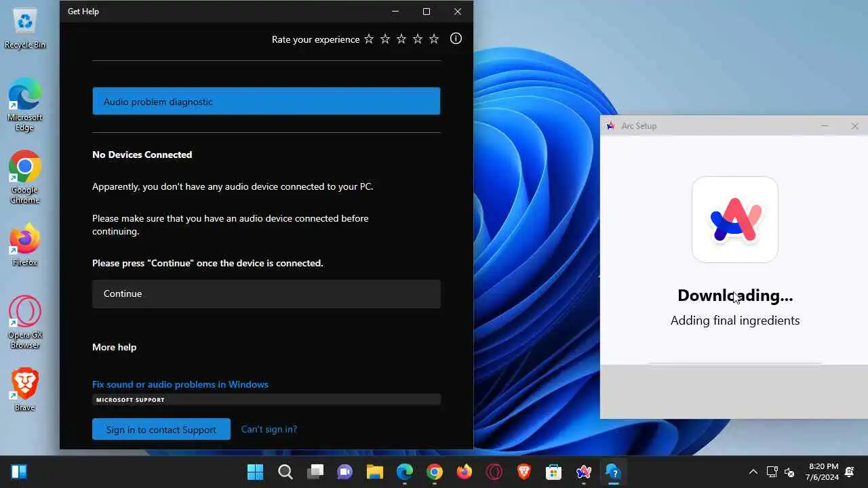Screen dimensions: 868x488
Task: Click Sign in to contact Support
Action: [x=161, y=429]
